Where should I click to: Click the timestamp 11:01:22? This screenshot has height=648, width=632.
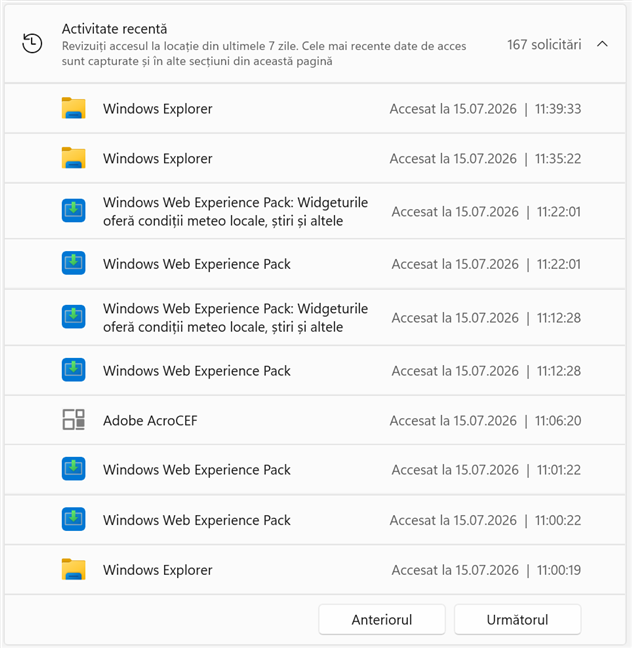click(559, 470)
